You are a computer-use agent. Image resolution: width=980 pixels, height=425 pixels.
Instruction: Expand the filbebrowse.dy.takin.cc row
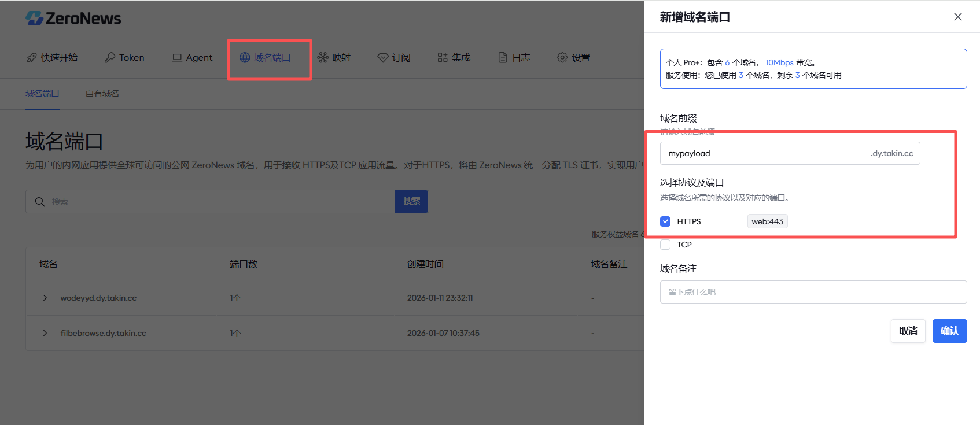pyautogui.click(x=45, y=334)
